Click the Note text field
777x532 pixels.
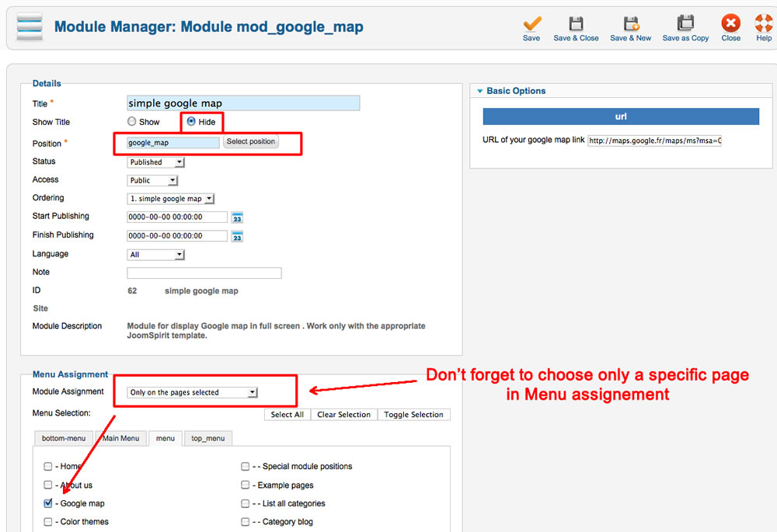[x=204, y=273]
